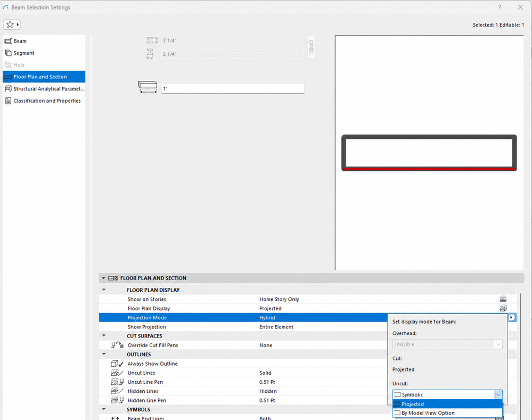The width and height of the screenshot is (532, 420).
Task: Collapse the FLOOR PLAN DISPLAY group
Action: click(104, 290)
